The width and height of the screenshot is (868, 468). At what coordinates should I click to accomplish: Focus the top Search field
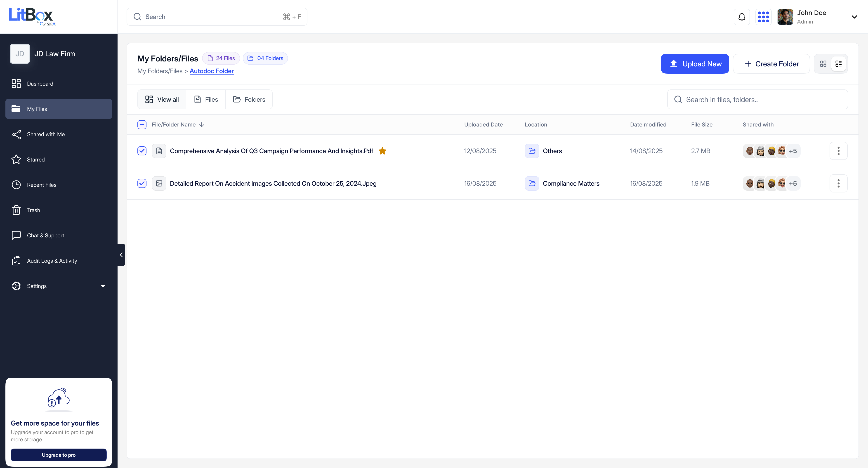point(217,17)
